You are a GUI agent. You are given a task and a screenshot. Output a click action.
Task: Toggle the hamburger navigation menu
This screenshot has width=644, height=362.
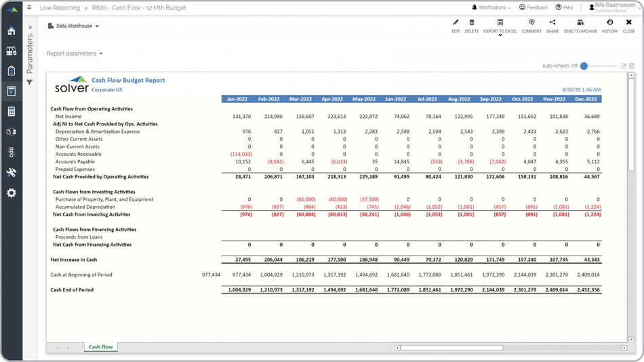click(x=29, y=7)
